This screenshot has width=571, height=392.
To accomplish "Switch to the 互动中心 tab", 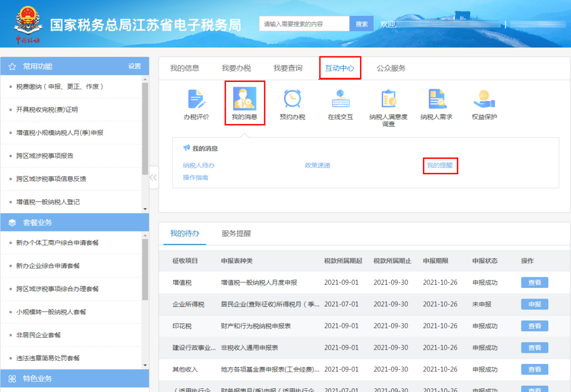I will [x=340, y=68].
